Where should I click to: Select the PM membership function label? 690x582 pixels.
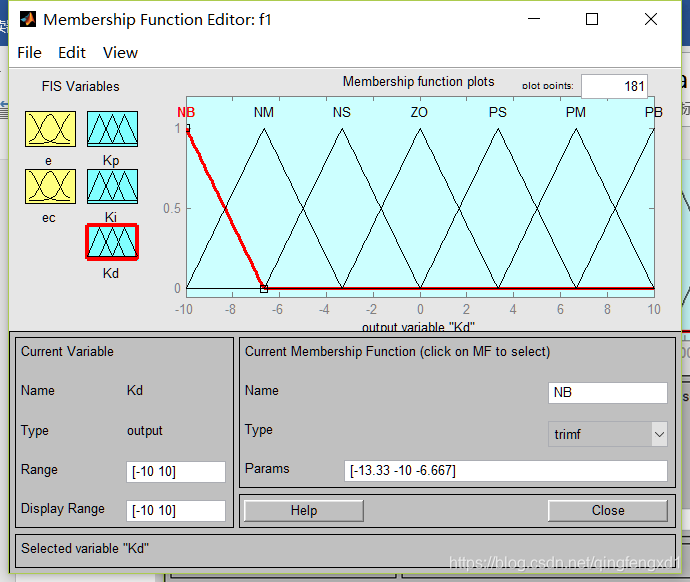click(x=576, y=112)
